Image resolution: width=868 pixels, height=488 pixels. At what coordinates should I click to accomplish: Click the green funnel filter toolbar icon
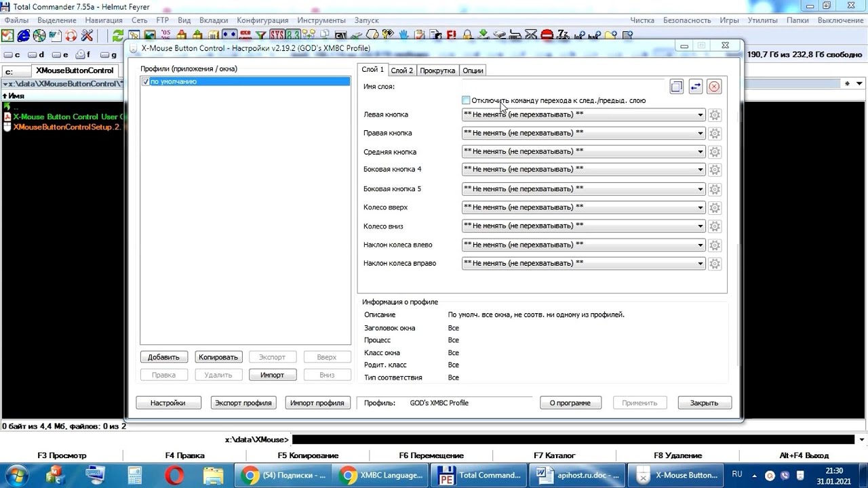click(260, 35)
